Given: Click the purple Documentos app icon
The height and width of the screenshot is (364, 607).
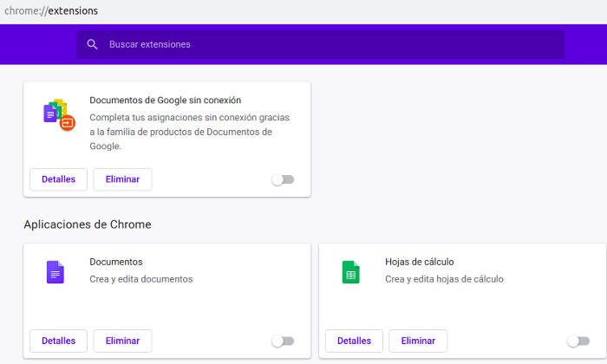Looking at the screenshot, I should click(x=55, y=272).
